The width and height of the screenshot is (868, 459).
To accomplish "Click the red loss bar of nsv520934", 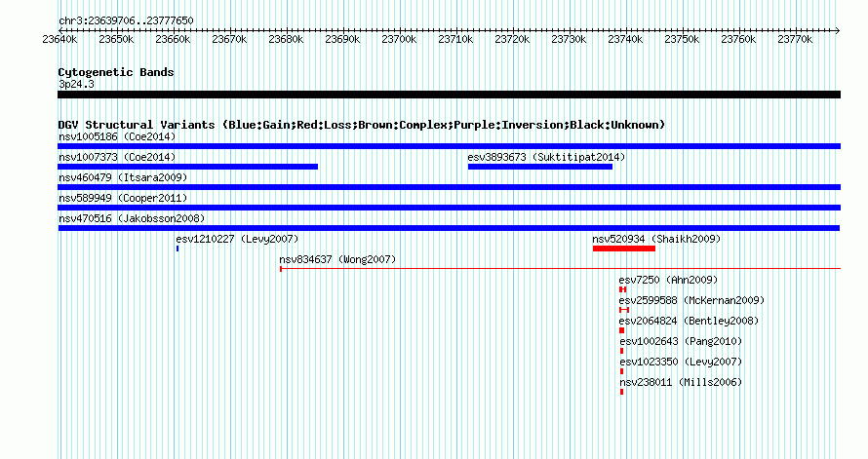I will [624, 249].
